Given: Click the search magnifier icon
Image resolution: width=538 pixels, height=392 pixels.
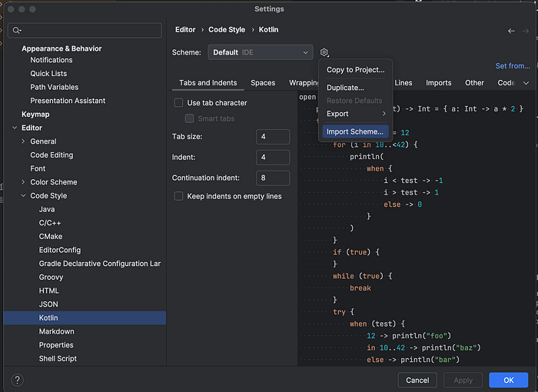Looking at the screenshot, I should (x=16, y=31).
